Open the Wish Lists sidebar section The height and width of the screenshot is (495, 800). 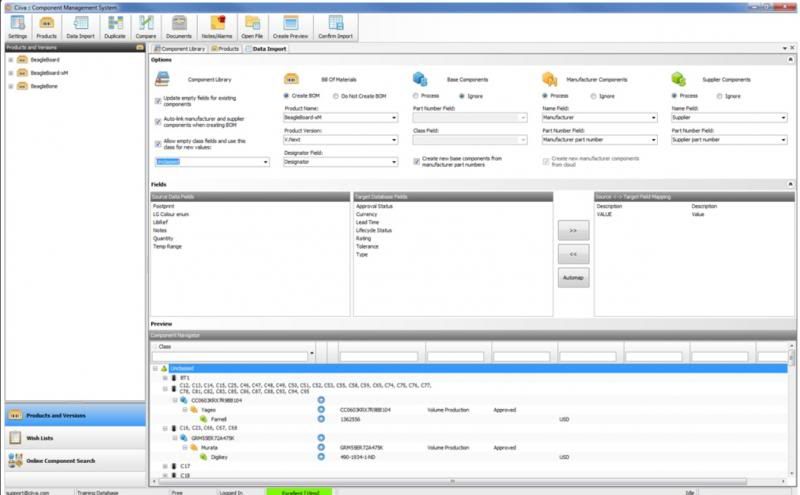tap(75, 438)
